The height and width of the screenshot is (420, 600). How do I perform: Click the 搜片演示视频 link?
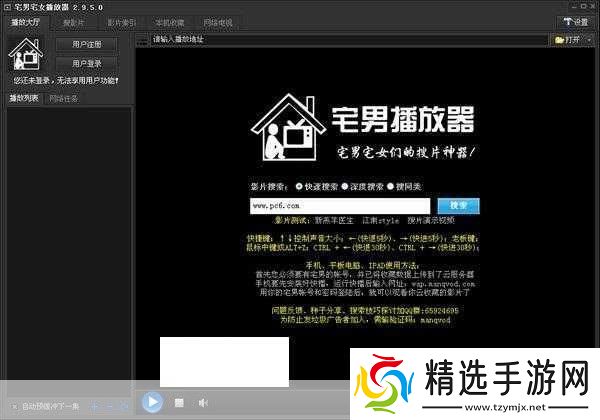click(x=431, y=220)
